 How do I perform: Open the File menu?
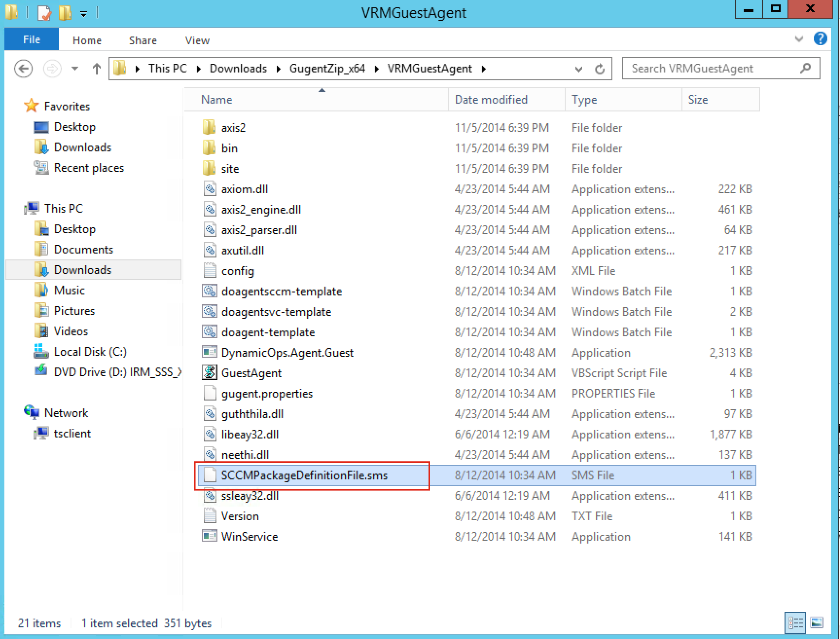(x=32, y=39)
